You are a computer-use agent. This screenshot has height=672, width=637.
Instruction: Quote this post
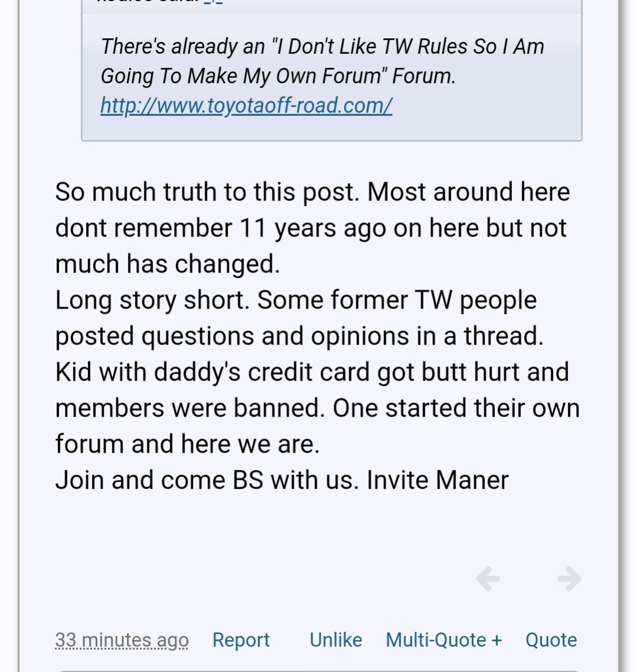click(551, 640)
